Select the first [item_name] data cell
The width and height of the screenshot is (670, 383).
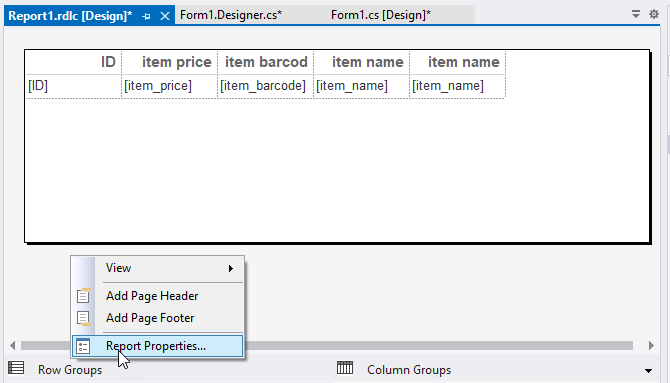tap(361, 86)
